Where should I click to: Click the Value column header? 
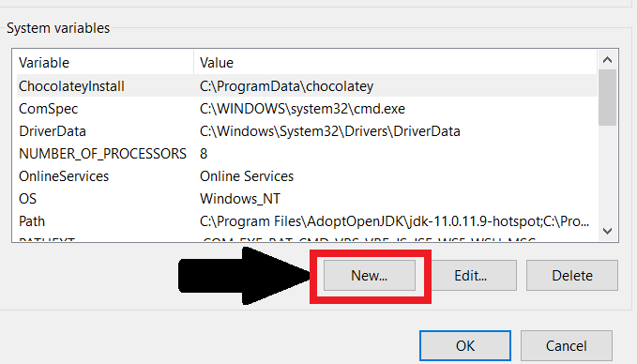396,63
